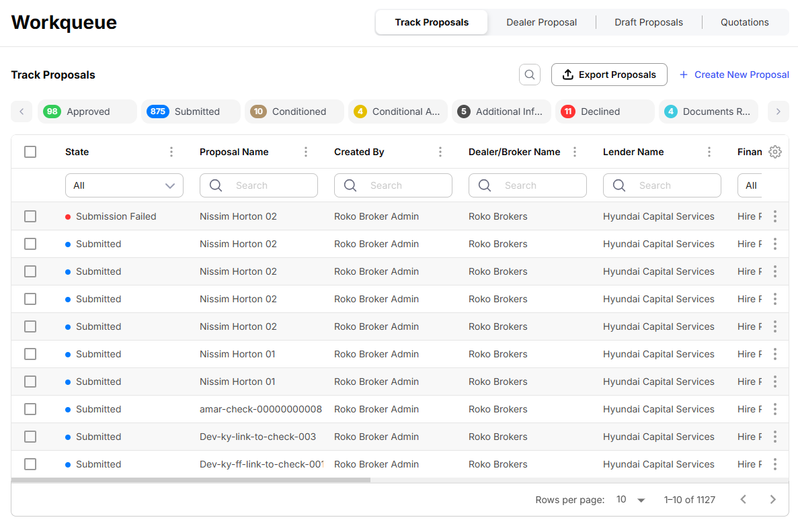This screenshot has height=532, width=798.
Task: Open Lender Name column options menu
Action: [709, 152]
